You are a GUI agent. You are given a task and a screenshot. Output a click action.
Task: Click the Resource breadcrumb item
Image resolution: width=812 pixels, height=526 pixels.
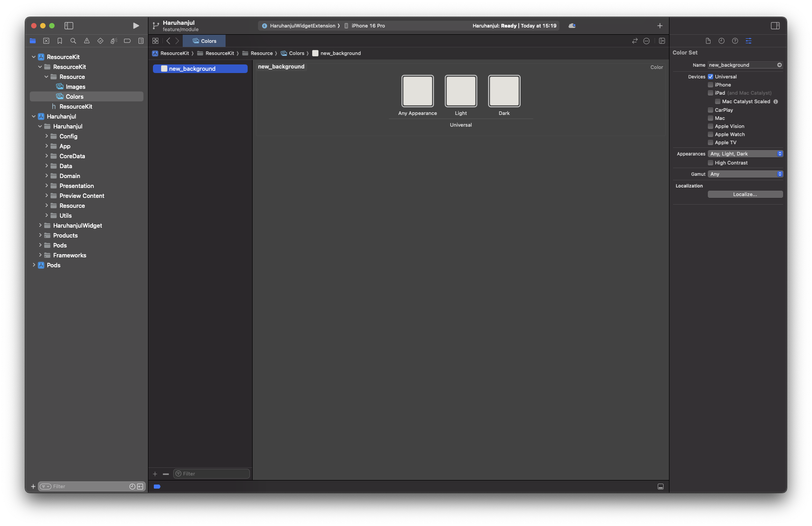point(258,53)
